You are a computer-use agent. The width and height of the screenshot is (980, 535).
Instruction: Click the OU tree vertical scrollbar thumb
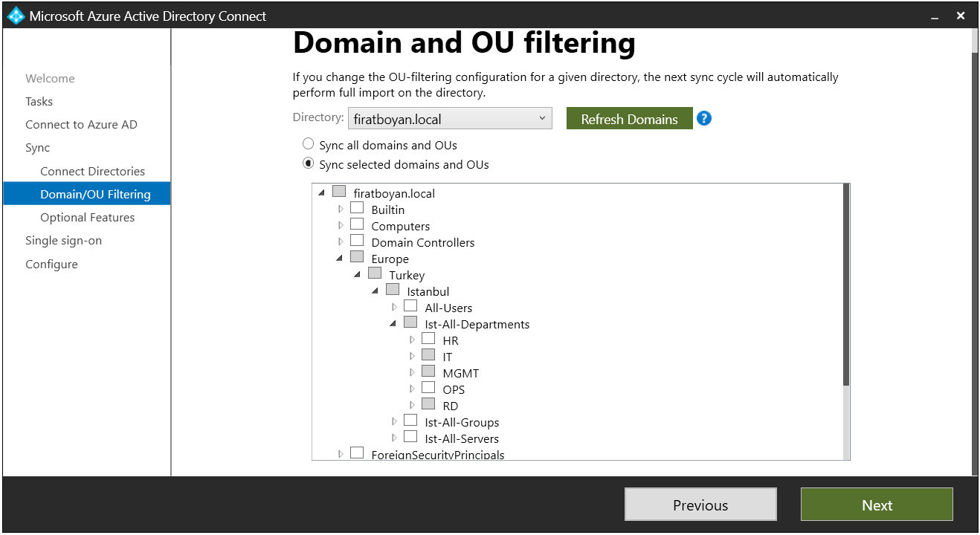[x=846, y=285]
